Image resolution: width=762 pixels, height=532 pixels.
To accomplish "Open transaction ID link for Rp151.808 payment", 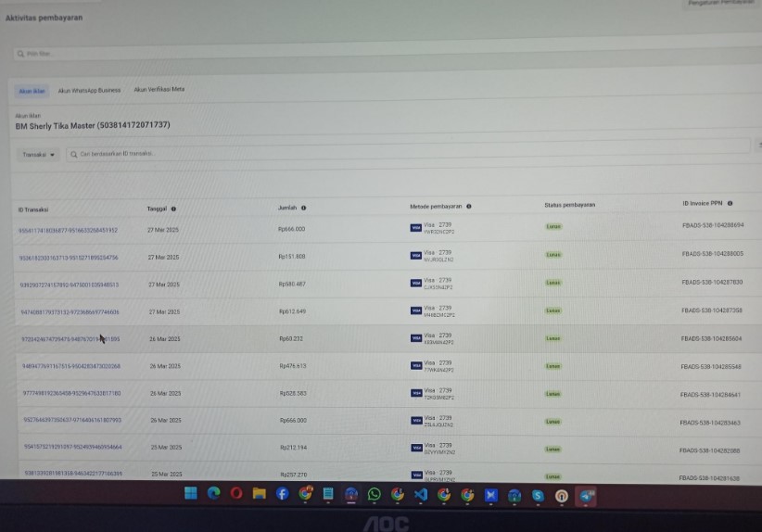I will (x=69, y=258).
